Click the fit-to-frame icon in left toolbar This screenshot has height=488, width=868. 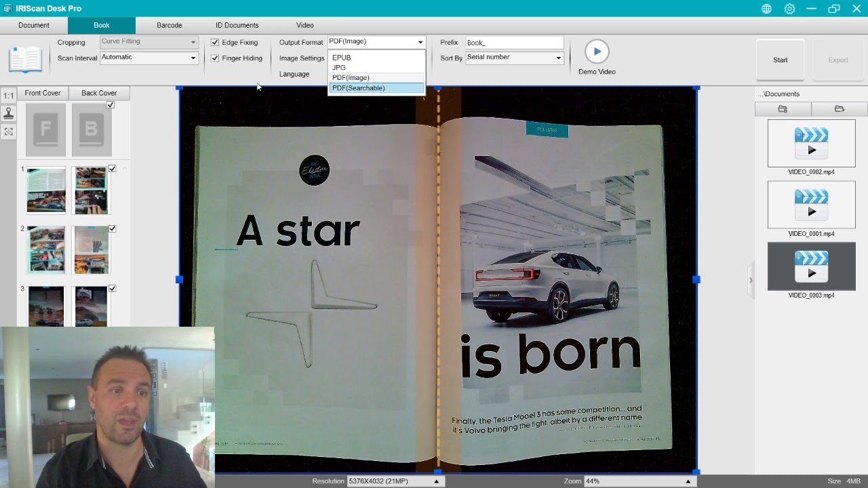pos(8,131)
